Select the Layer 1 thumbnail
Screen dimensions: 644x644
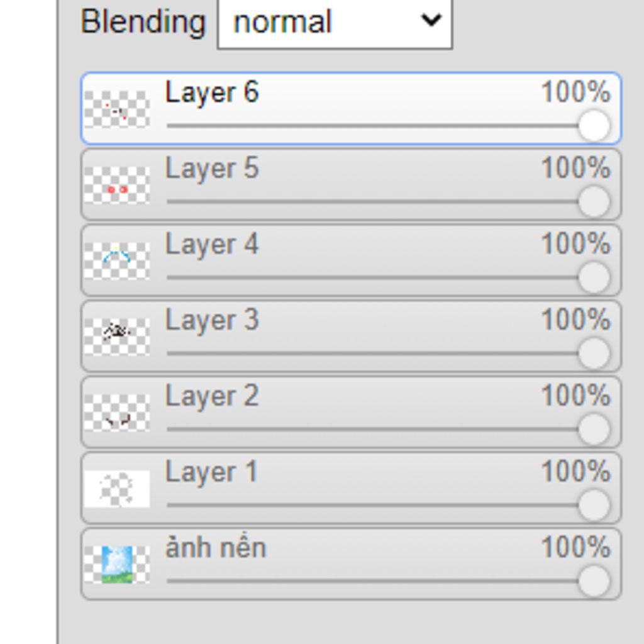pyautogui.click(x=117, y=489)
